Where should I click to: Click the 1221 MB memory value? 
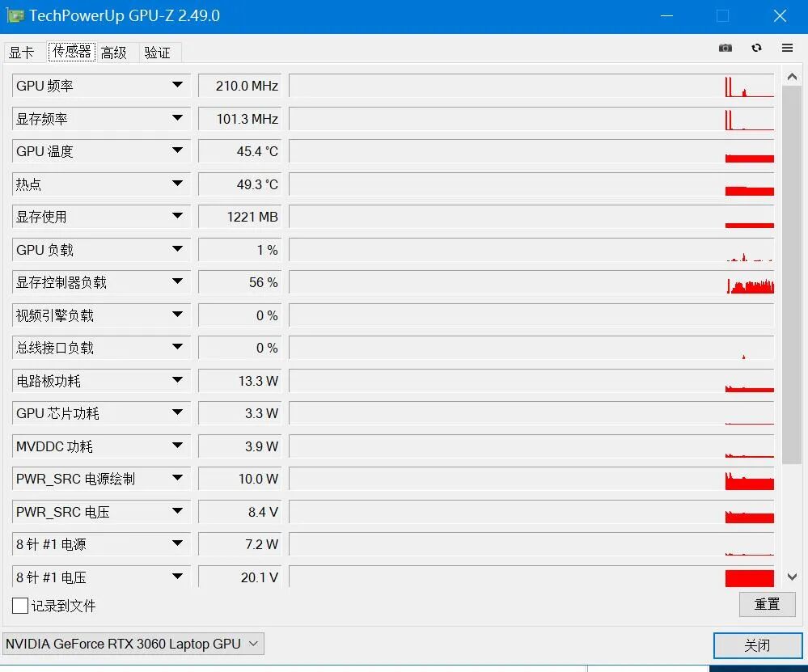click(x=239, y=217)
